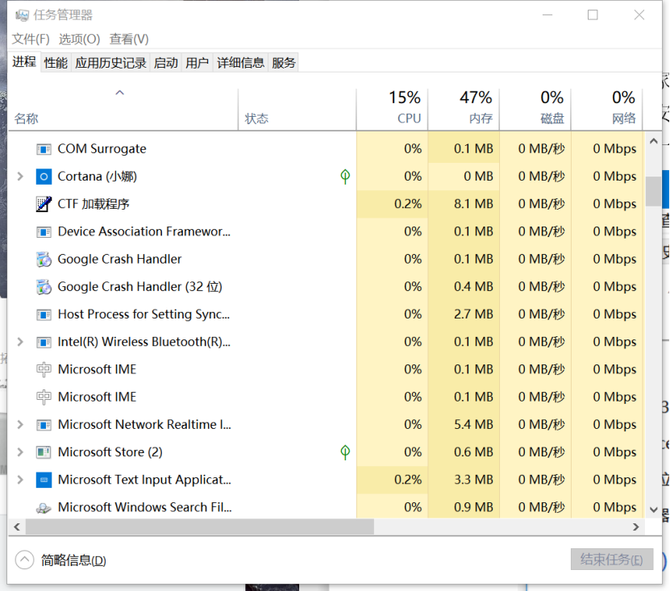Click the 结束任务(E) button

(611, 559)
